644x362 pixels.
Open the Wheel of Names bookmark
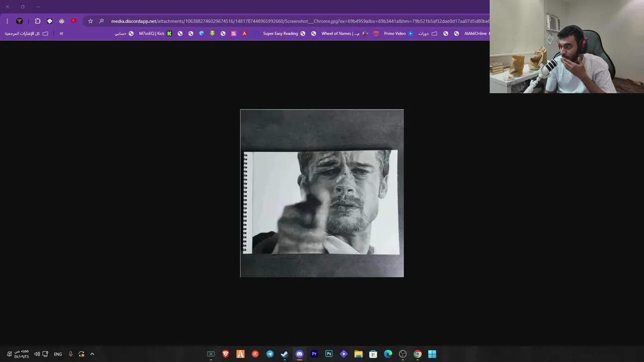[x=345, y=34]
